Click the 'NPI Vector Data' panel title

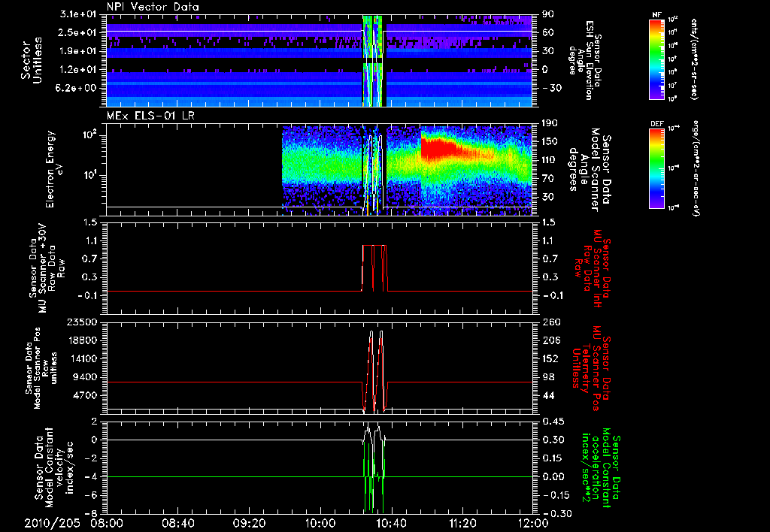tap(153, 7)
